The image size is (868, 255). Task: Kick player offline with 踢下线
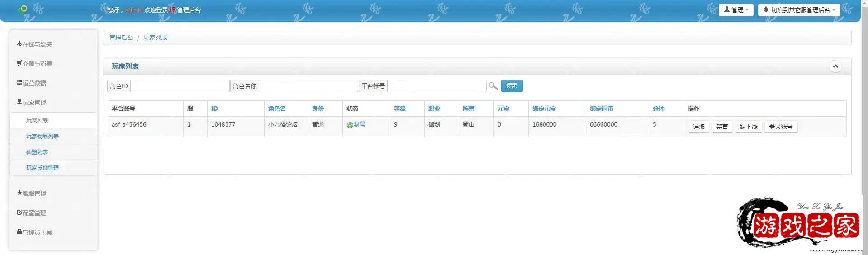[x=748, y=127]
